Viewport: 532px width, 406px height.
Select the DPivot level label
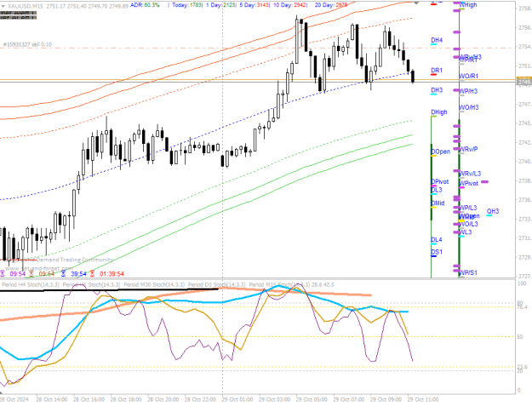tap(440, 182)
